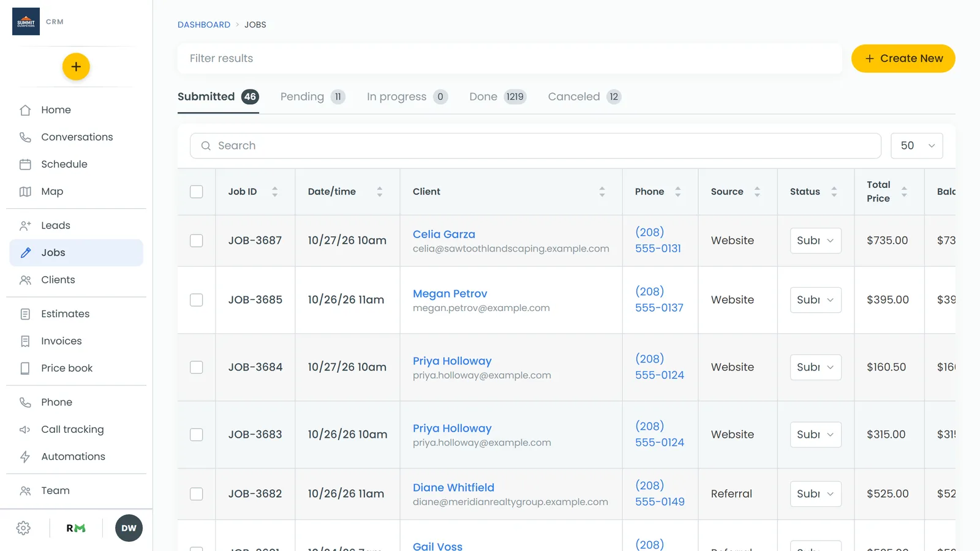Image resolution: width=980 pixels, height=551 pixels.
Task: Check the JOB-3683 row checkbox
Action: tap(196, 435)
